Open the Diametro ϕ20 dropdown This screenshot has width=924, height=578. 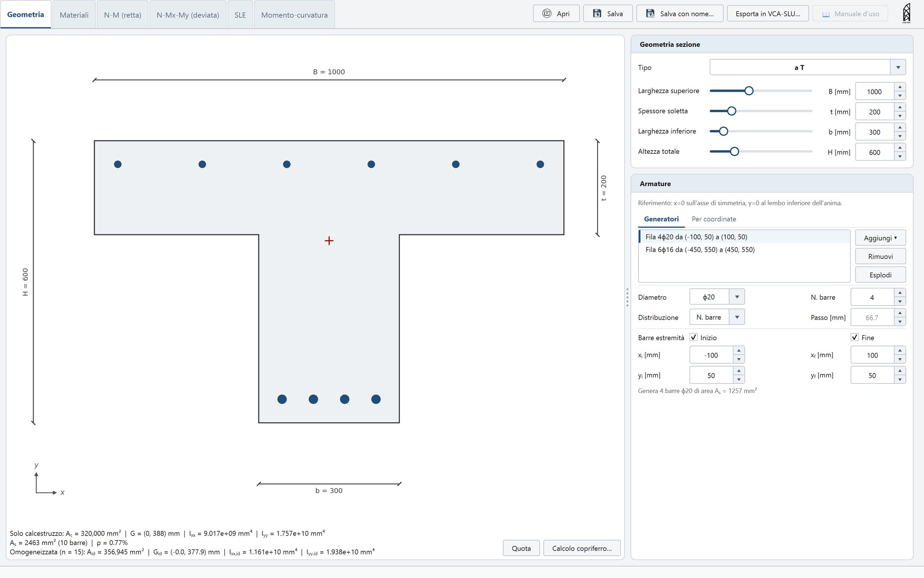[737, 297]
